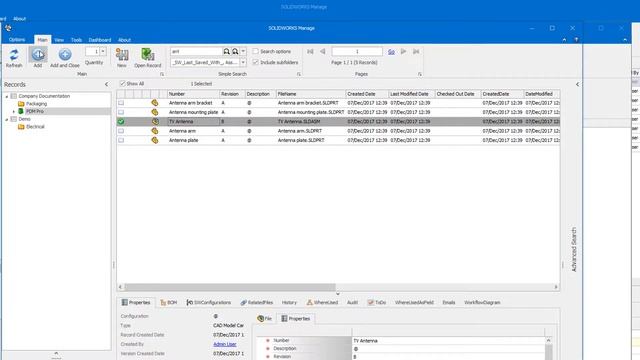Click the Add and Close icon
640x360 pixels.
(x=65, y=54)
